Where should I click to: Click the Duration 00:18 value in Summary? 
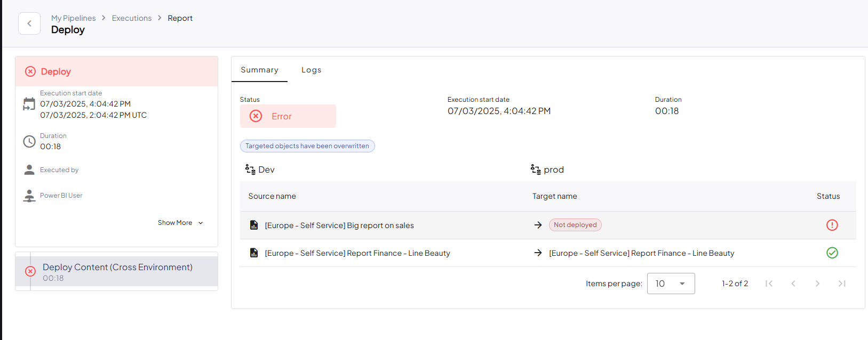(x=667, y=111)
